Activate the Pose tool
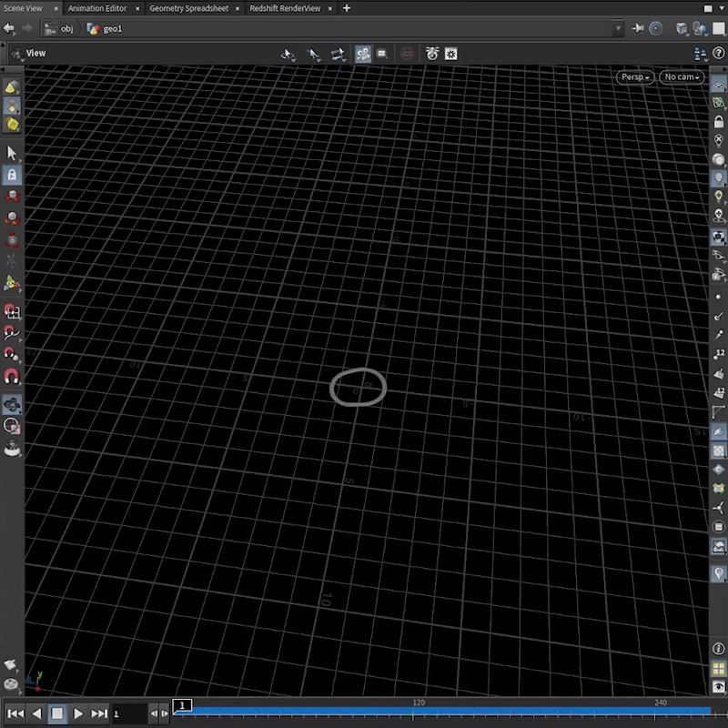This screenshot has height=728, width=728. pos(12,261)
